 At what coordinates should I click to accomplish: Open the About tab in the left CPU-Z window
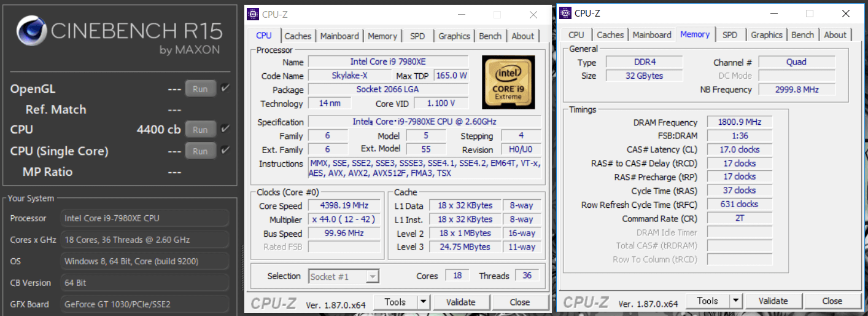pos(522,36)
